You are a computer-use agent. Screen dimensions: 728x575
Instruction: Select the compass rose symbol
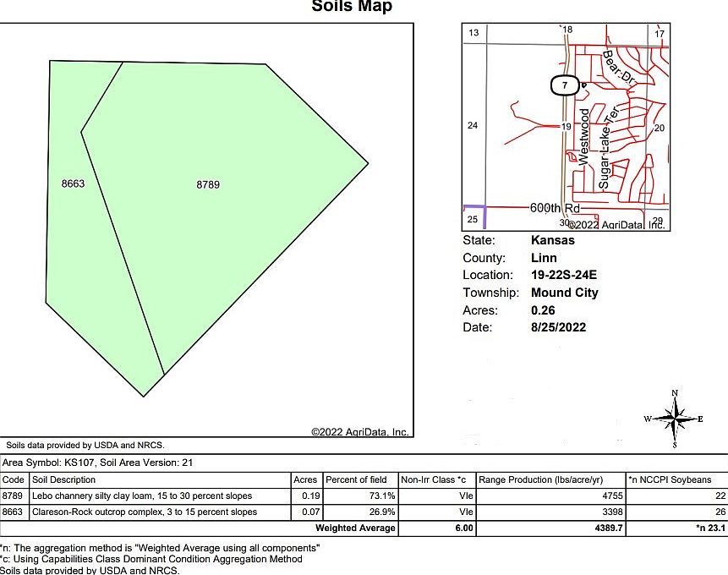[x=674, y=417]
